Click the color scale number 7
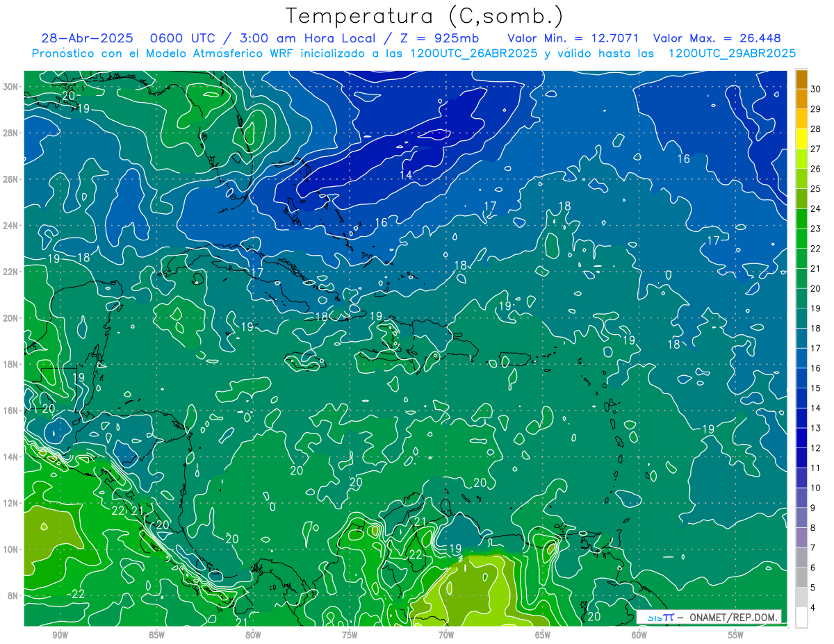 [x=814, y=547]
